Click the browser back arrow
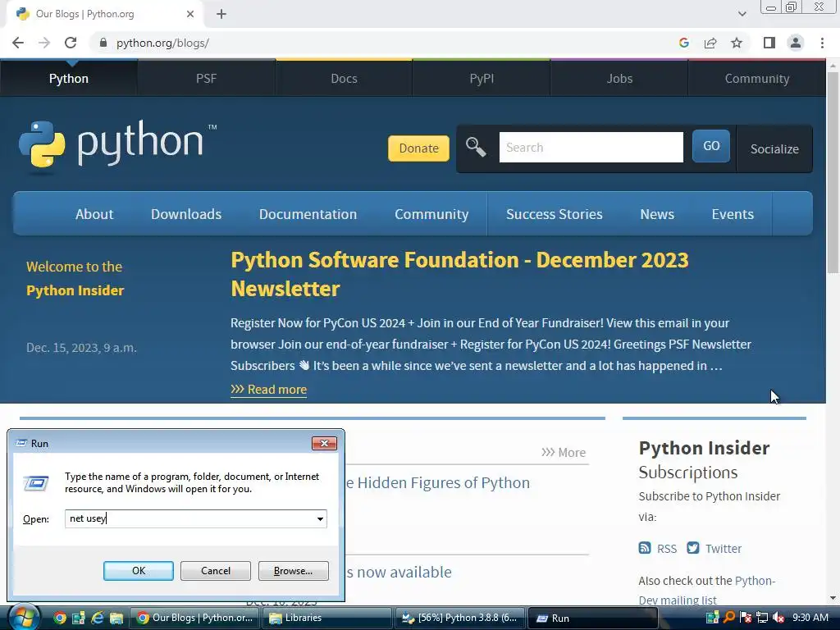The height and width of the screenshot is (630, 840). [x=18, y=43]
